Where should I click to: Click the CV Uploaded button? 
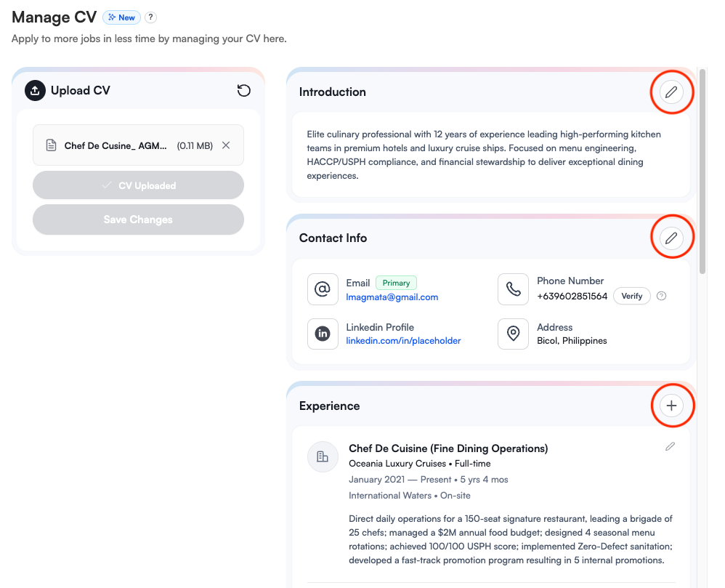click(138, 185)
